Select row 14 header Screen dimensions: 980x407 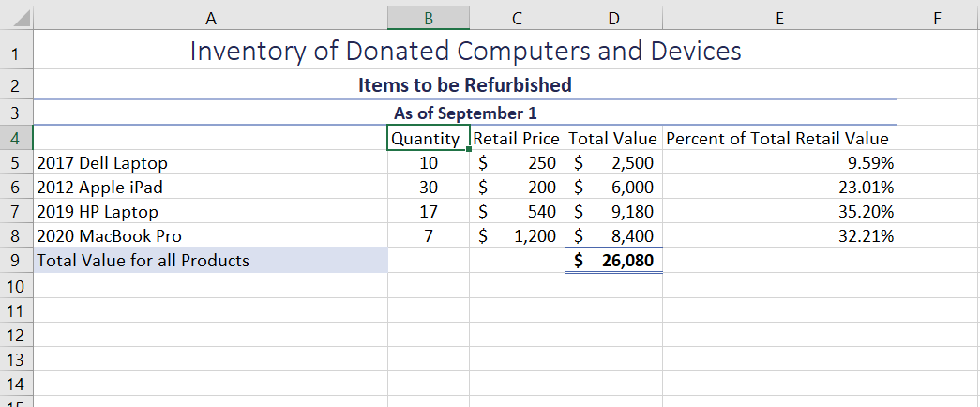(x=16, y=384)
